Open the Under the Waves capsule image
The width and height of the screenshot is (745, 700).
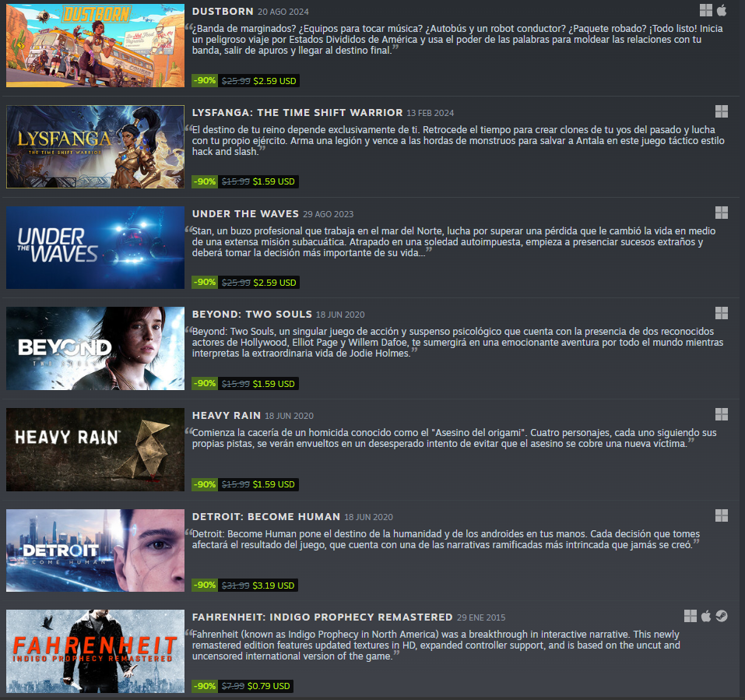pyautogui.click(x=95, y=248)
